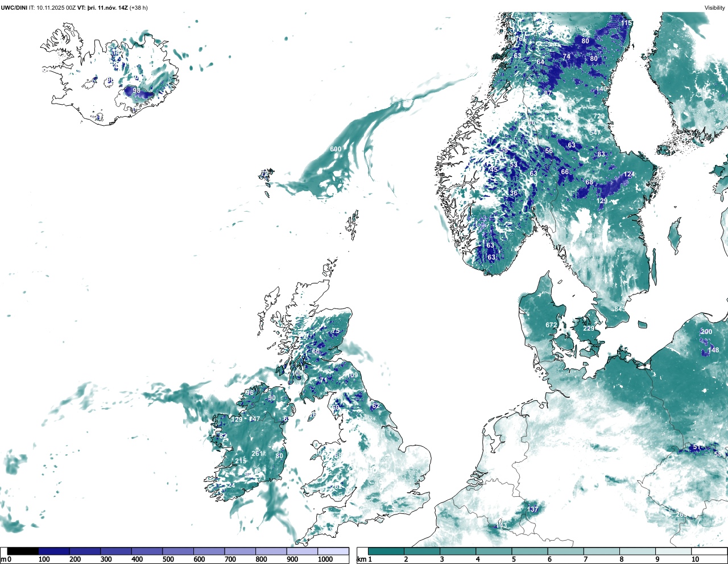Select the '98' value over southern Iceland
Image resolution: width=728 pixels, height=564 pixels.
pyautogui.click(x=136, y=90)
